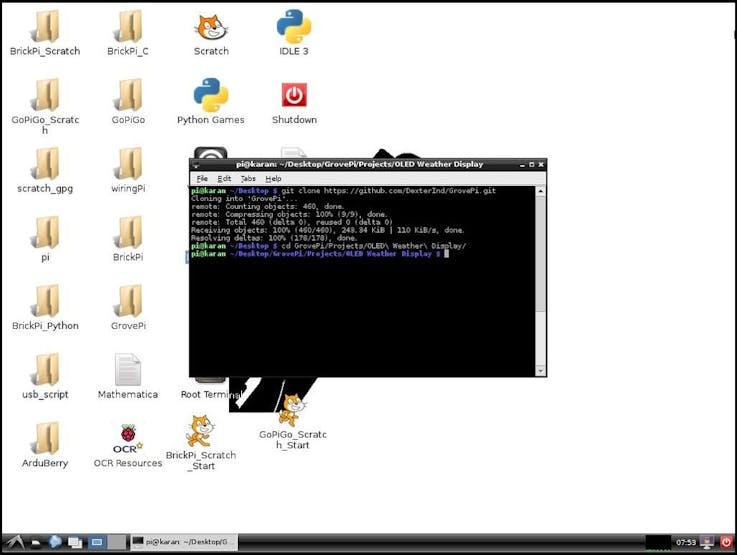Open the Mathematica document icon
This screenshot has height=555, width=737.
click(128, 370)
